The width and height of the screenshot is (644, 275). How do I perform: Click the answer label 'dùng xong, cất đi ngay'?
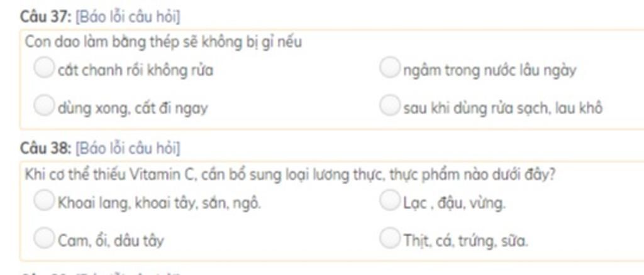pos(133,108)
